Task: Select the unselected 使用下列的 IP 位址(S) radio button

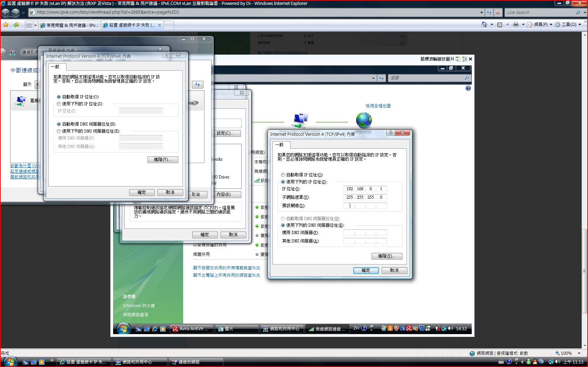Action: pos(59,104)
